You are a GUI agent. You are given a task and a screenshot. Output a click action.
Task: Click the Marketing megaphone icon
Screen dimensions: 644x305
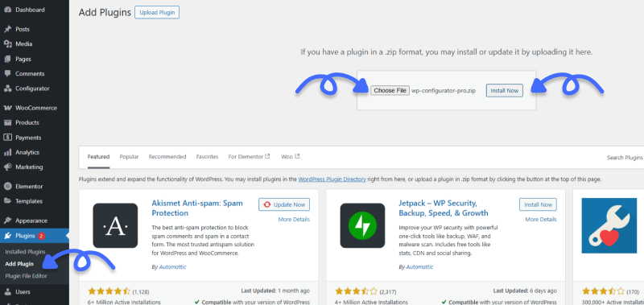(7, 167)
